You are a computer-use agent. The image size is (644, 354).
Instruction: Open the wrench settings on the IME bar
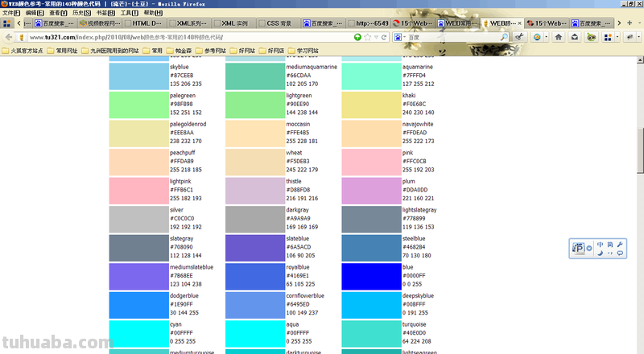point(620,245)
